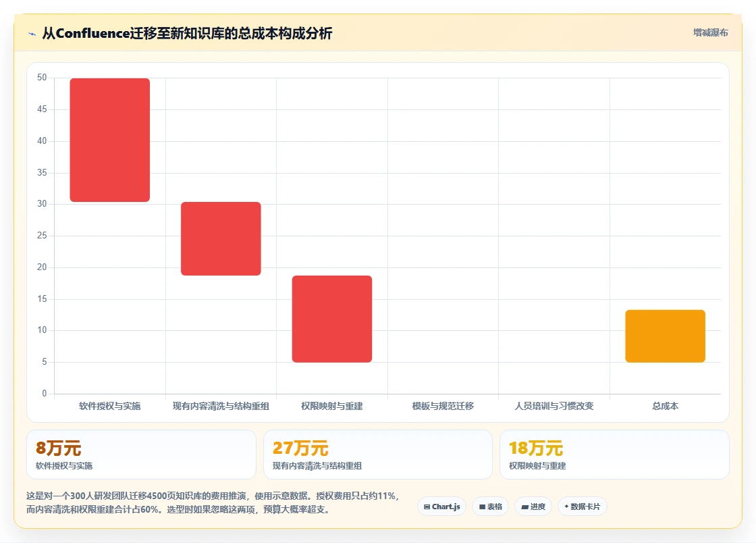Image resolution: width=756 pixels, height=543 pixels.
Task: Open the 18万元 data card
Action: [615, 455]
